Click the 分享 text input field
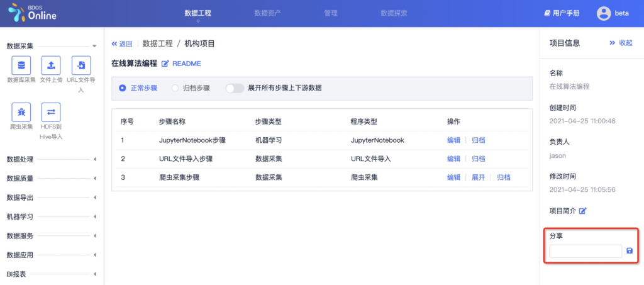Image resolution: width=644 pixels, height=285 pixels. 585,251
